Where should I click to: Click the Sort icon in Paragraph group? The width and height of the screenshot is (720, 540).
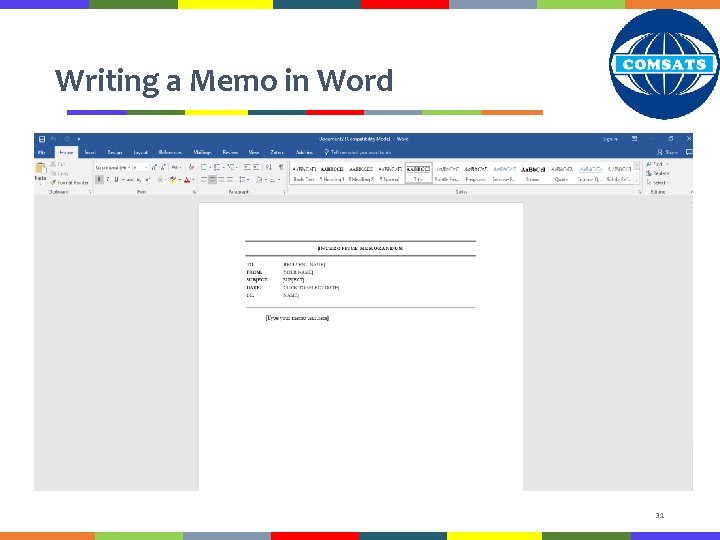click(269, 168)
